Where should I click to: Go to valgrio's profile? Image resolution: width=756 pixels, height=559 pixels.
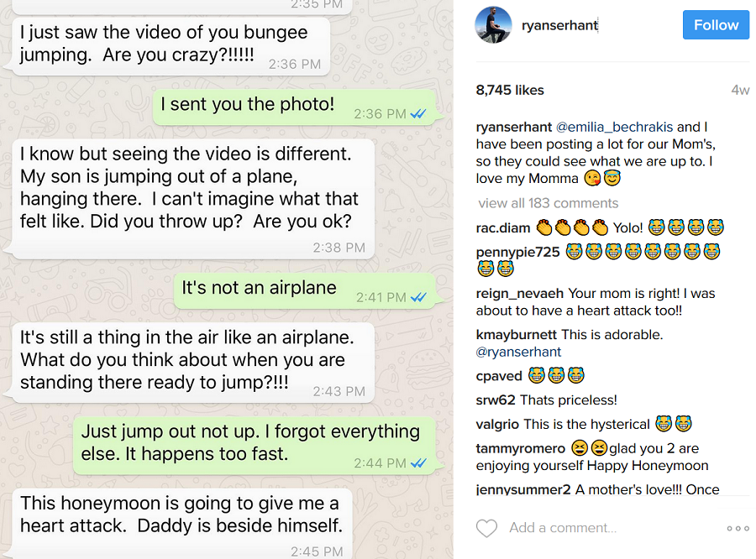tap(498, 424)
